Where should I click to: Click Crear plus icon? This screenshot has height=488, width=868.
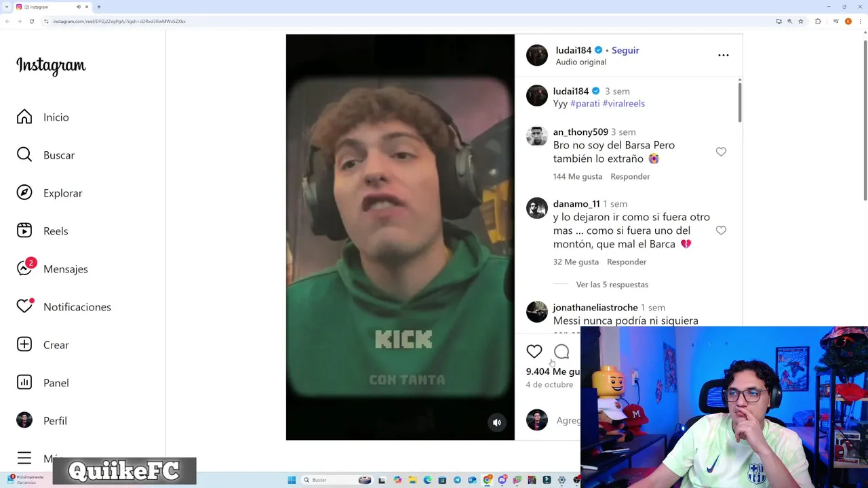coord(24,345)
